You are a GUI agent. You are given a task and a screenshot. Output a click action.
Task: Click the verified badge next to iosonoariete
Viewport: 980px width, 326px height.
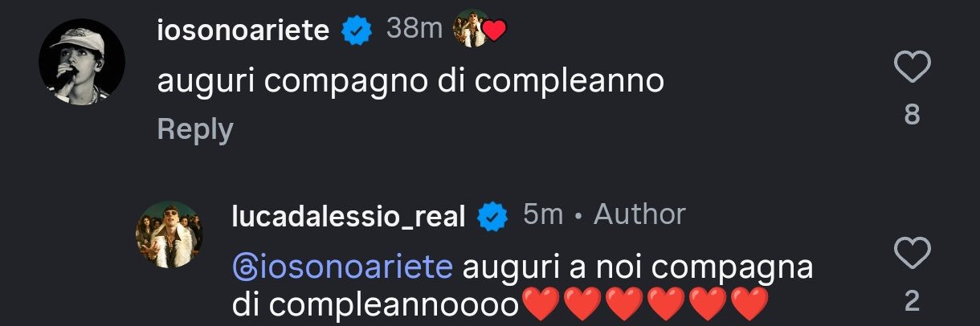point(357,31)
